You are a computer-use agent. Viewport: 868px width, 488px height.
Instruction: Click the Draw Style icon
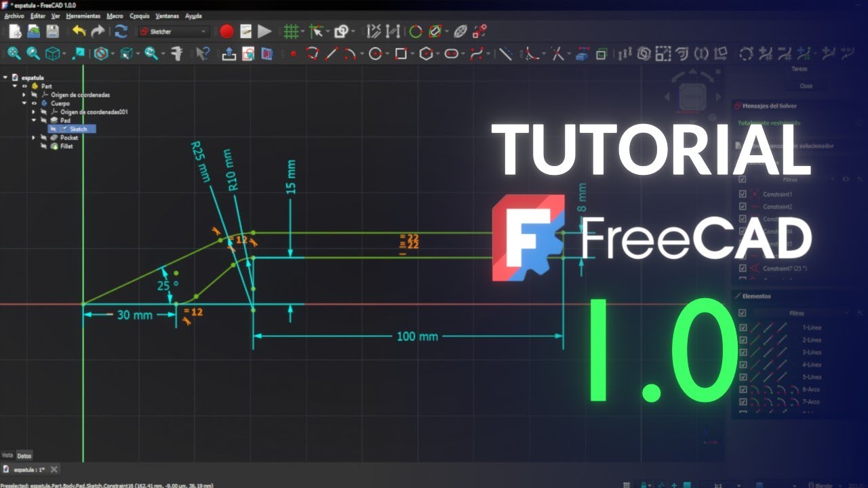click(x=100, y=53)
